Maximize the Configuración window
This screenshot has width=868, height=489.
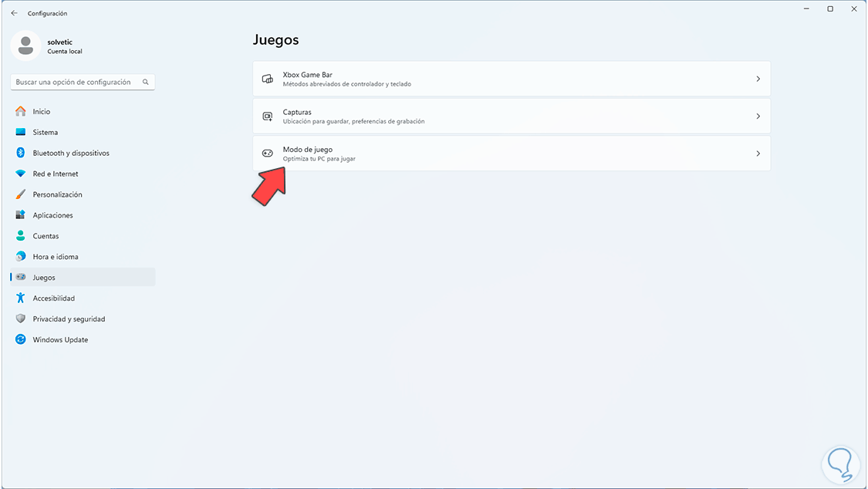coord(830,8)
